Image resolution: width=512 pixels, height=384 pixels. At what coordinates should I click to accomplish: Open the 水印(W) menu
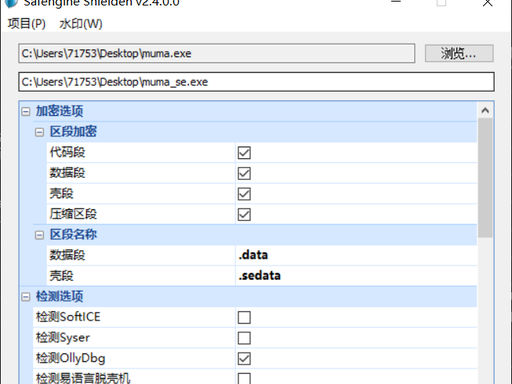81,24
